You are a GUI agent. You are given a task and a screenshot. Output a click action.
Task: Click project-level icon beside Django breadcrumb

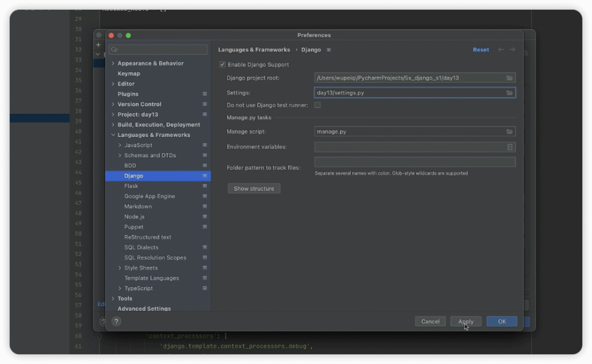point(329,50)
